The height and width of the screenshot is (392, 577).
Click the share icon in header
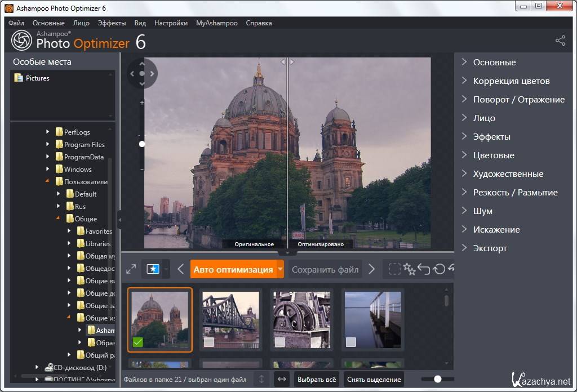pos(560,41)
